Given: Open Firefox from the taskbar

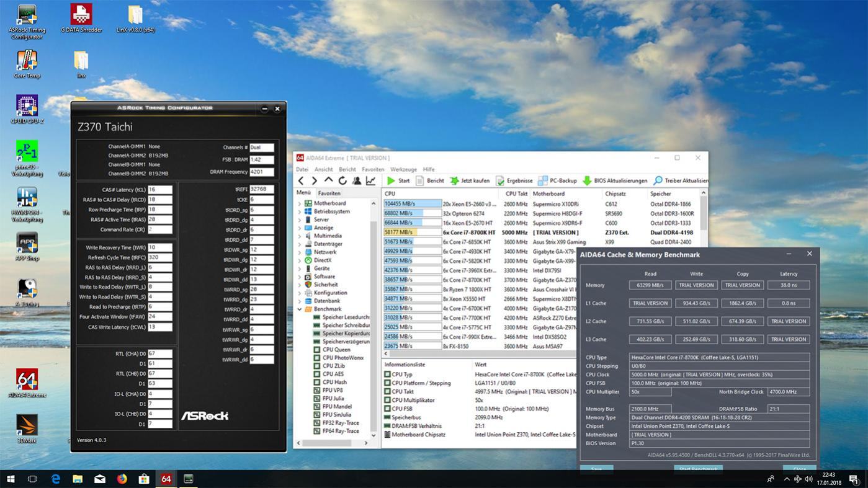Looking at the screenshot, I should 122,479.
